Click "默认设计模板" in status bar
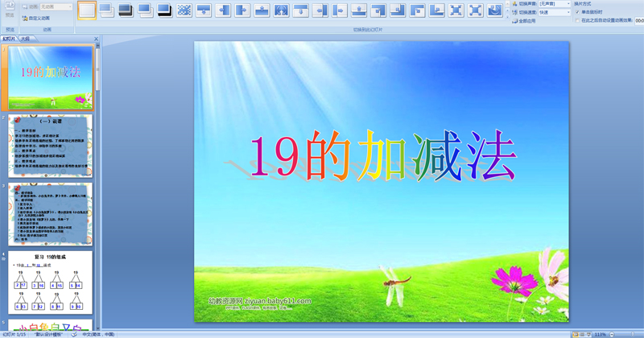 point(48,335)
